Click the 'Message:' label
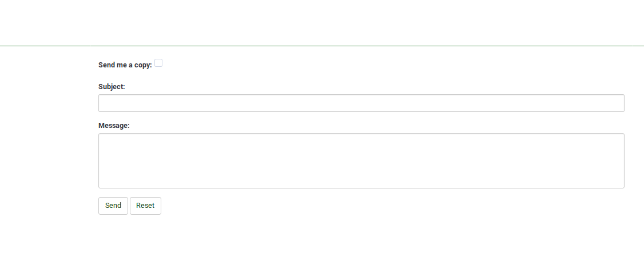 tap(114, 126)
